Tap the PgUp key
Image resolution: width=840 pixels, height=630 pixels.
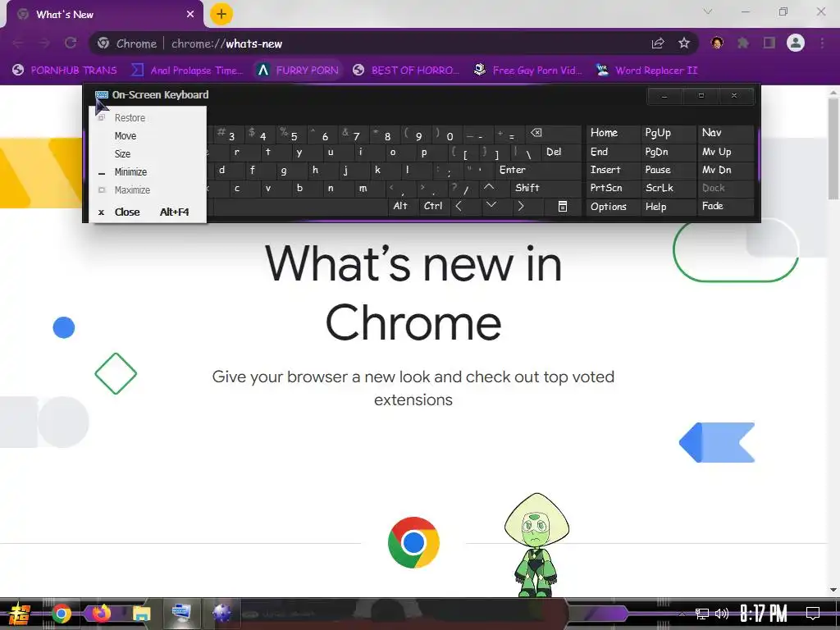tap(668, 133)
